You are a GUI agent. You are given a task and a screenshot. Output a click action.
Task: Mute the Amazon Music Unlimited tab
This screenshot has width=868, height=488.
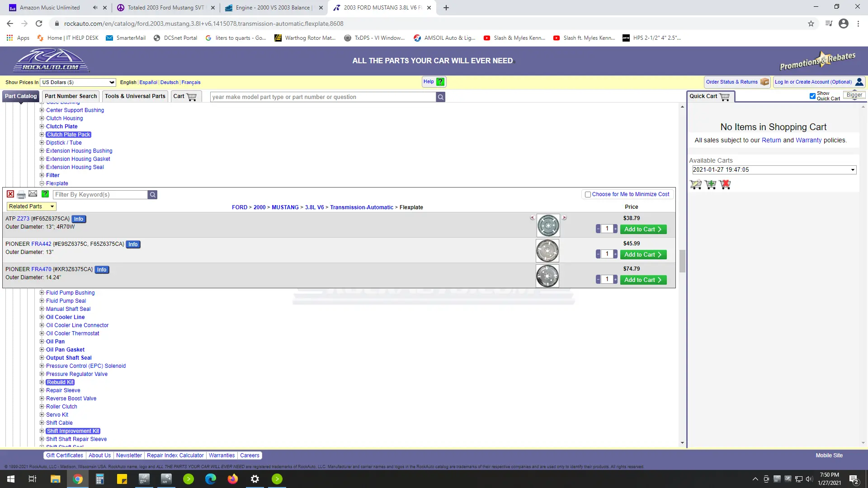[x=95, y=8]
